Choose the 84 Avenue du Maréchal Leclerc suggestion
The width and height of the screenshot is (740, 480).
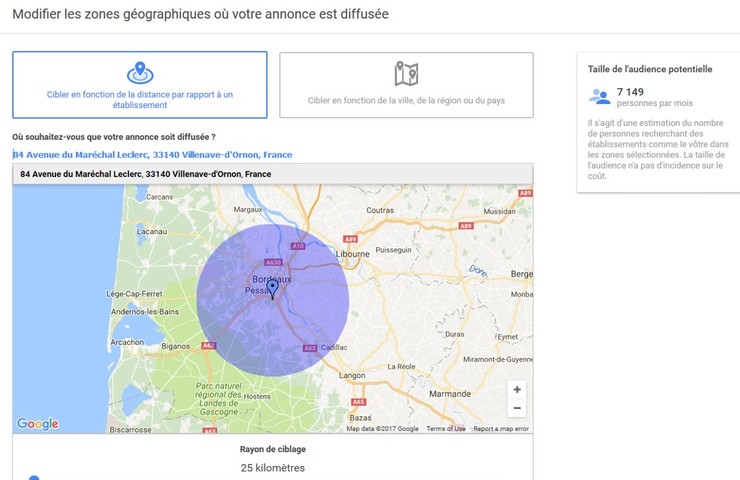[273, 174]
